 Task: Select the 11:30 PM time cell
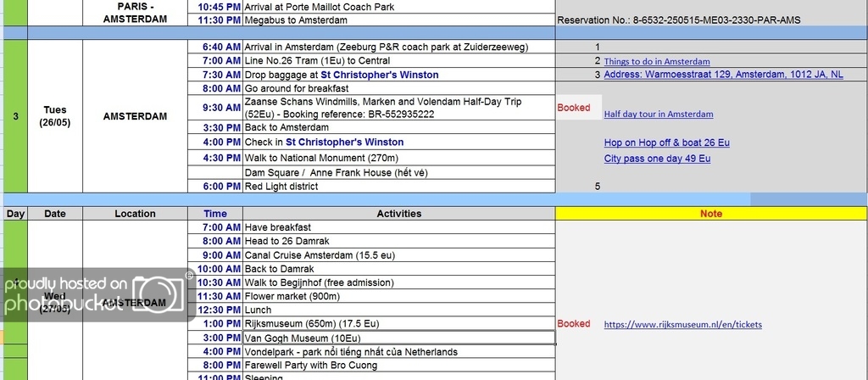click(214, 20)
